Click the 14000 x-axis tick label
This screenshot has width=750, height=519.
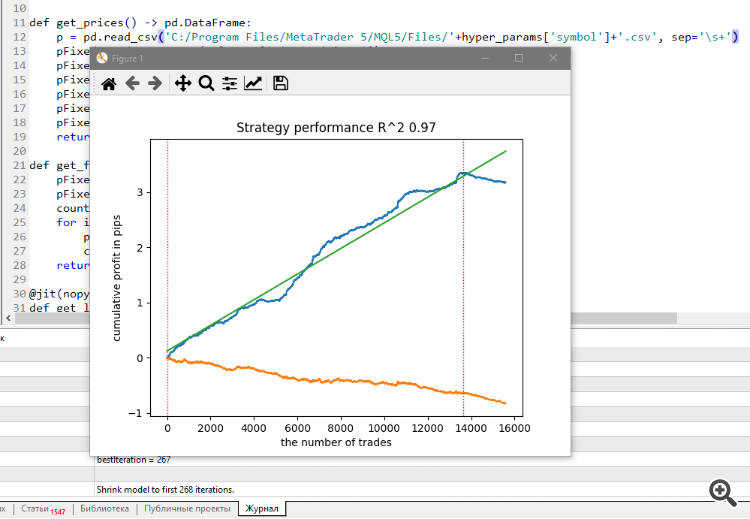(471, 428)
